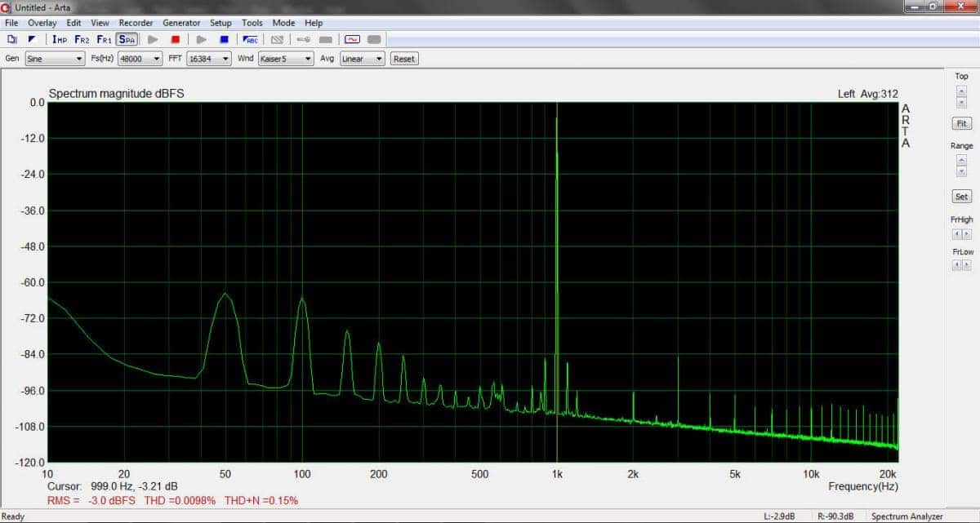Screen dimensions: 980x523
Task: Increase Range with up arrow
Action: tap(961, 160)
